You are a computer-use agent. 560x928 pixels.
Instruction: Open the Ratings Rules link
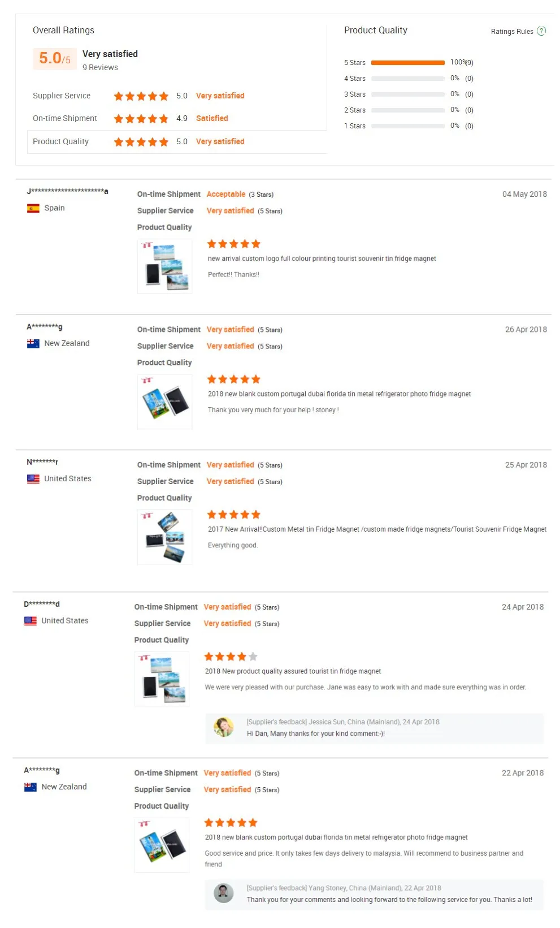(x=511, y=32)
